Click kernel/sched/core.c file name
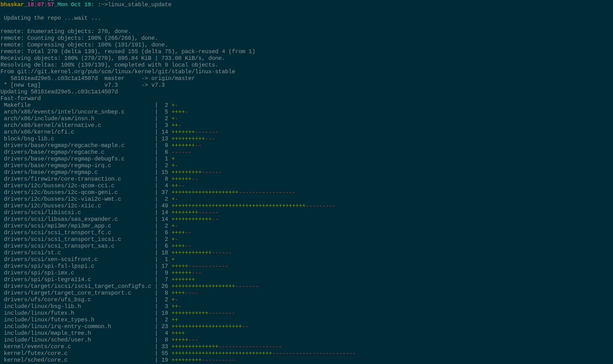This screenshot has height=364, width=613. [36, 359]
